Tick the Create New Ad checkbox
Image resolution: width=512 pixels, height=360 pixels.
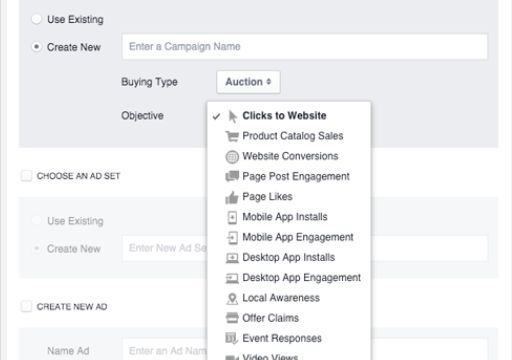tap(26, 306)
